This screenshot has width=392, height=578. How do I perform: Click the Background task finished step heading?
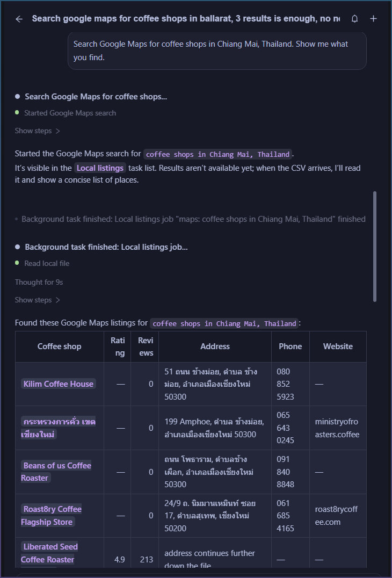(x=106, y=247)
